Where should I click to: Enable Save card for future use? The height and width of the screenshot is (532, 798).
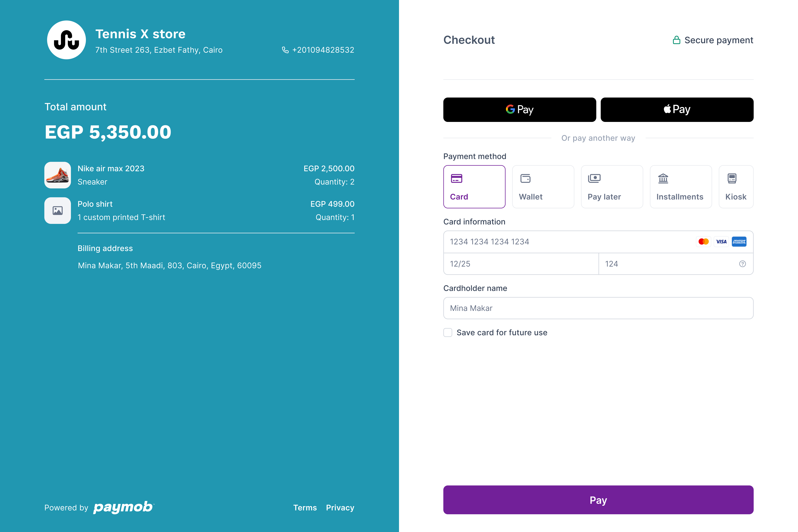point(448,332)
